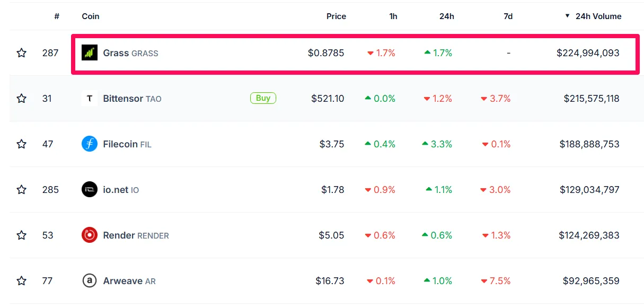
Task: Favorite Grass with the star toggle
Action: pyautogui.click(x=22, y=53)
